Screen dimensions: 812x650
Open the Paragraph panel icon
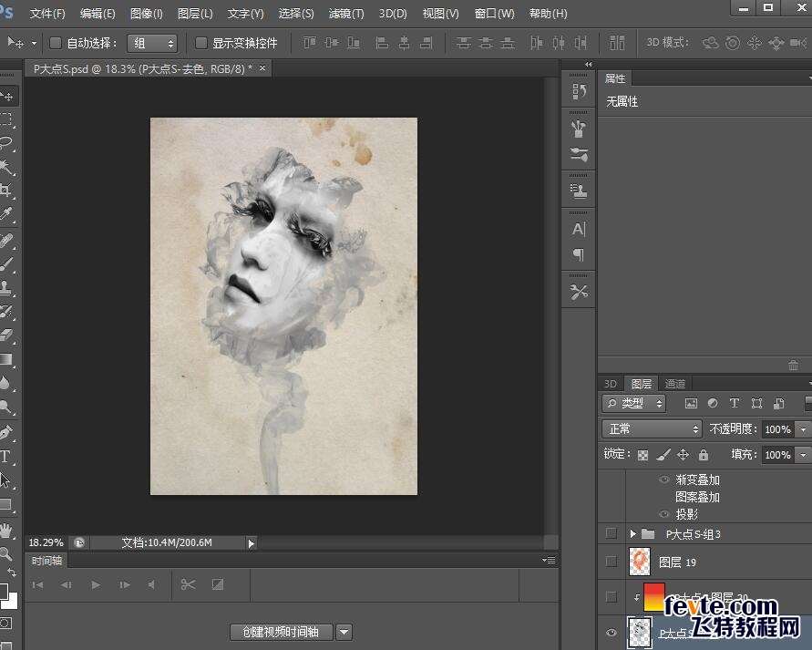[579, 254]
